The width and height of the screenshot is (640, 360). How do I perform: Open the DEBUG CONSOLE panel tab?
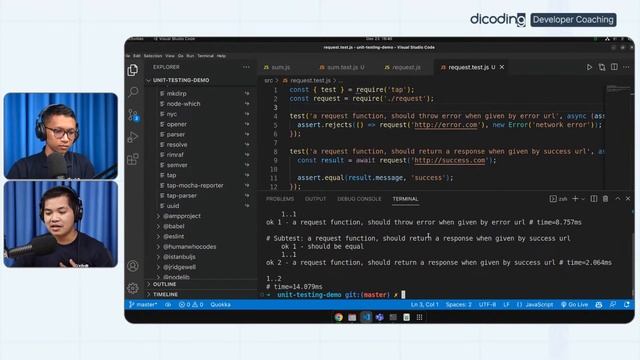tap(359, 199)
